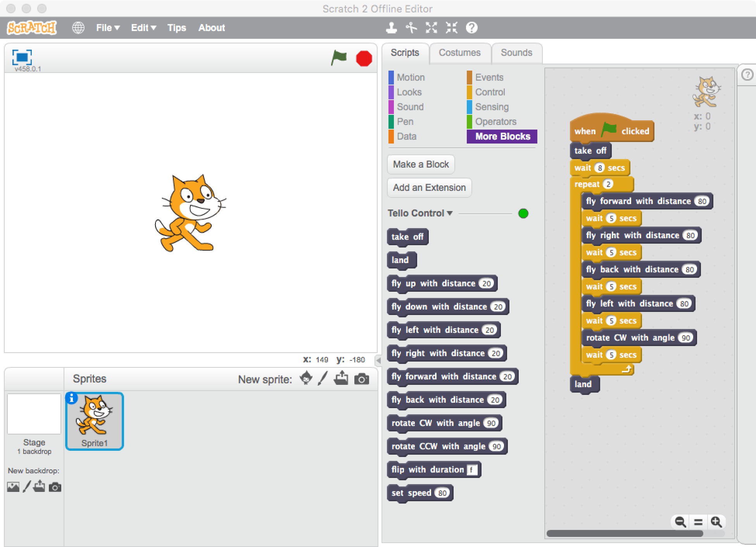Click the Make a Block button
Screen dimensions: 756x547
421,164
